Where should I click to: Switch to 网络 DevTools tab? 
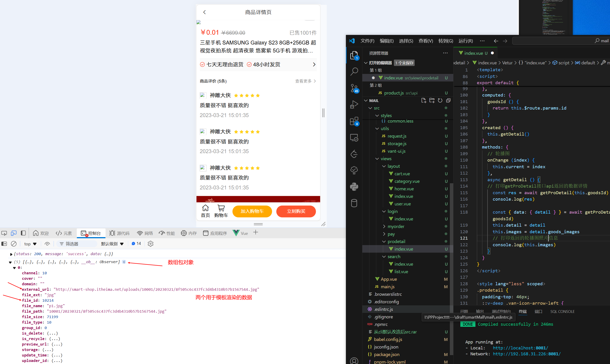point(145,233)
